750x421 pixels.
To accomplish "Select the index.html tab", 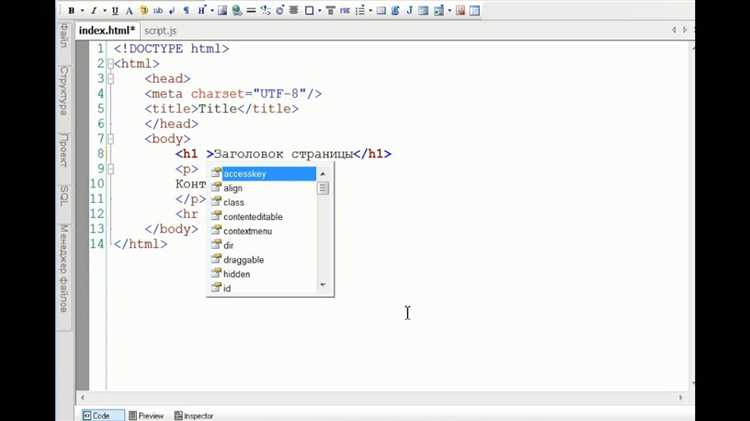I will point(106,31).
